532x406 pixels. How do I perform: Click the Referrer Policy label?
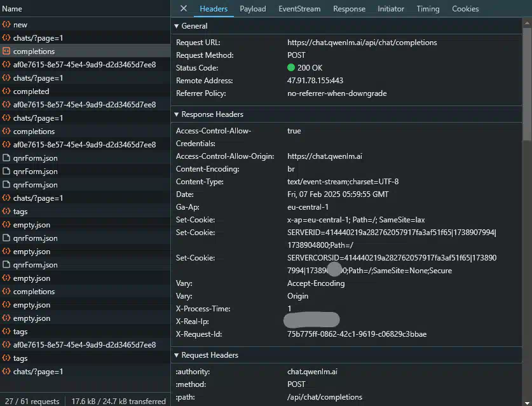pyautogui.click(x=201, y=93)
